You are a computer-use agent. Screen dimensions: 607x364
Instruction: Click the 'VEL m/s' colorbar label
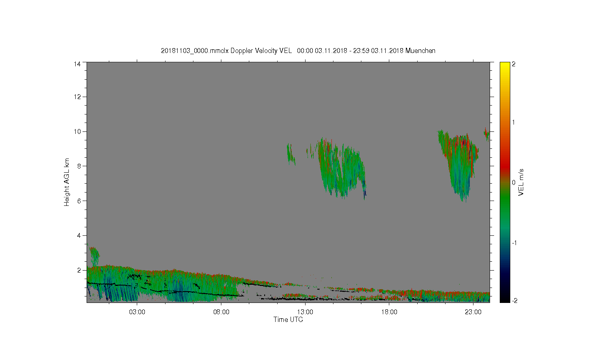click(521, 182)
